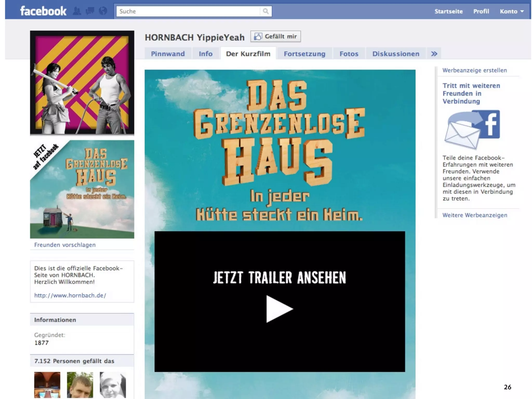Open the friend requests icon
Image resolution: width=532 pixels, height=399 pixels.
(77, 11)
